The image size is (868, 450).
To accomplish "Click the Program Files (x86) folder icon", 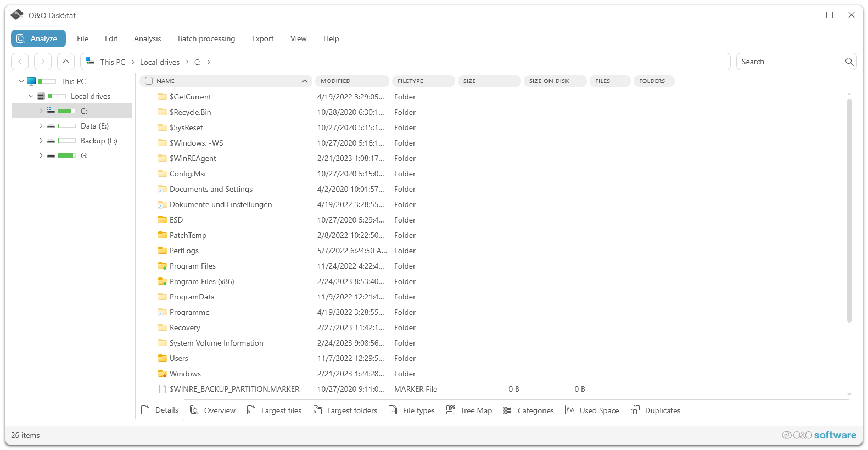I will 163,281.
